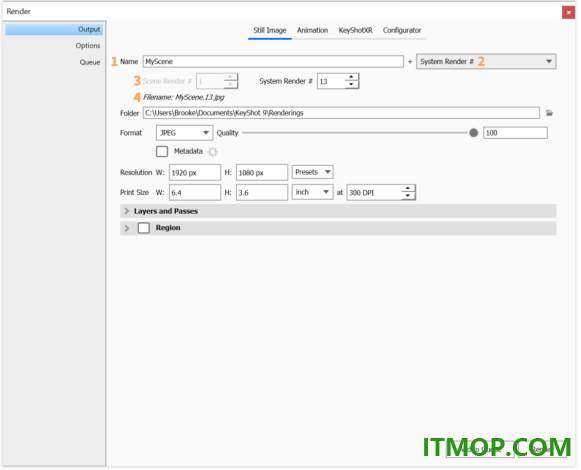Click the Print Size width field 6.4
581x470 pixels.
click(x=195, y=192)
